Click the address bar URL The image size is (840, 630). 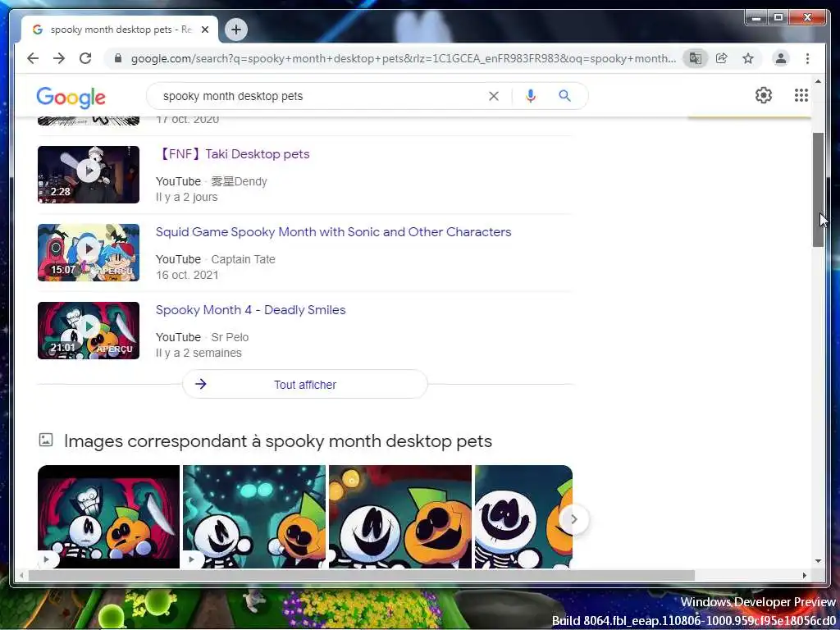pos(403,58)
